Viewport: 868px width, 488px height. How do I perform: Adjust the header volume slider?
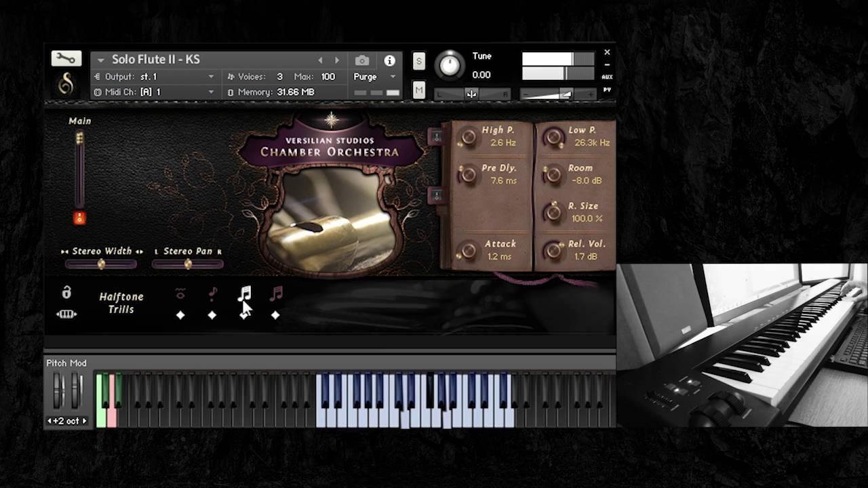pyautogui.click(x=558, y=94)
